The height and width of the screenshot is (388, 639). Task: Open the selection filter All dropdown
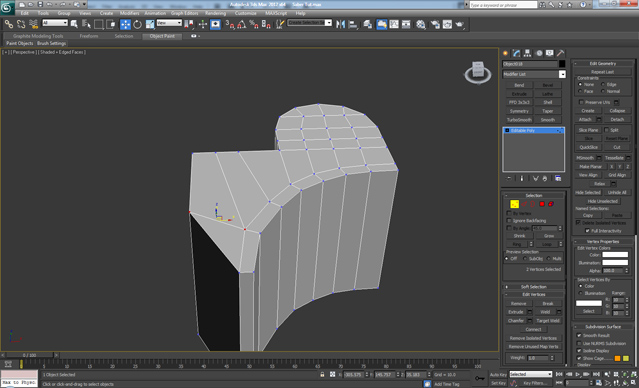pos(55,23)
